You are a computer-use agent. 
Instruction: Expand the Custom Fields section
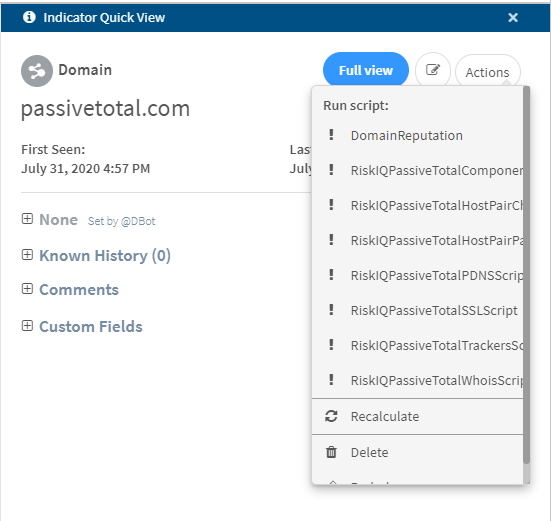(x=27, y=326)
